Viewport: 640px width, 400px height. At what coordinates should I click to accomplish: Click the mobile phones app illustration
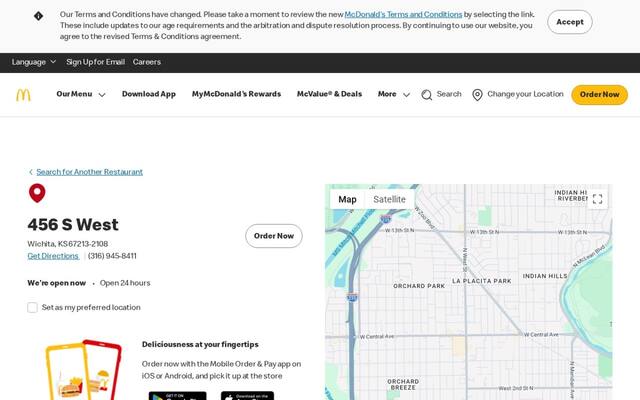pyautogui.click(x=84, y=369)
